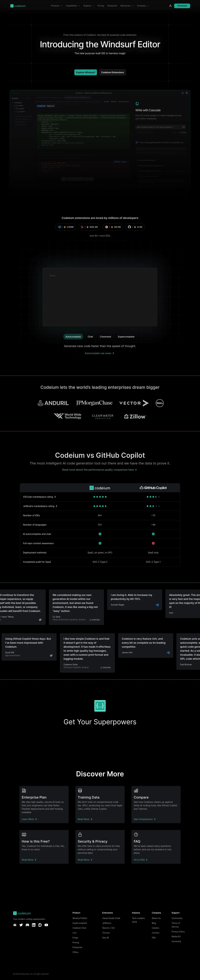Open the YouTube icon in footer

tap(46, 925)
